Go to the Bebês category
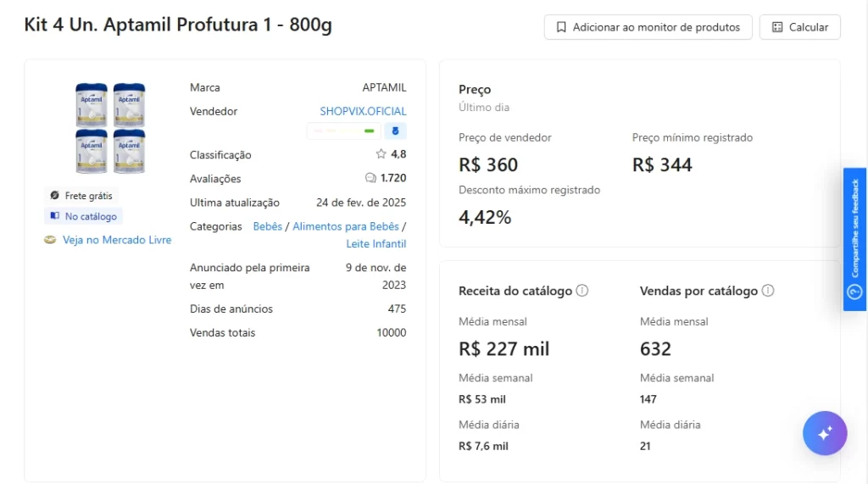The height and width of the screenshot is (484, 868). point(267,226)
